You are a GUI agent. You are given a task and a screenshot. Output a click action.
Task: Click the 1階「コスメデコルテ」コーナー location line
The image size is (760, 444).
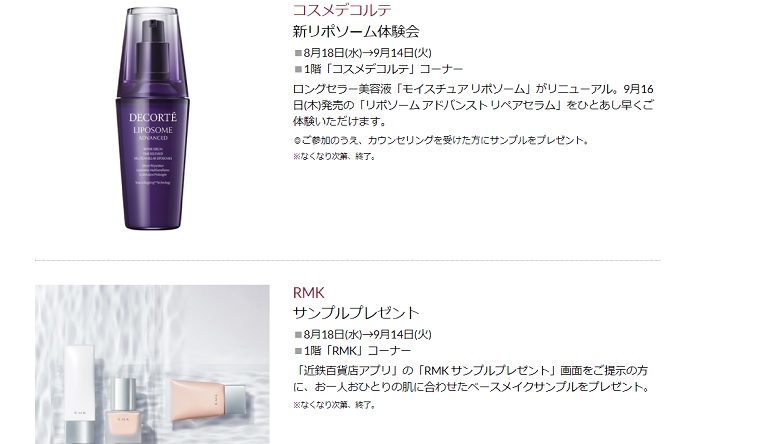coord(383,69)
